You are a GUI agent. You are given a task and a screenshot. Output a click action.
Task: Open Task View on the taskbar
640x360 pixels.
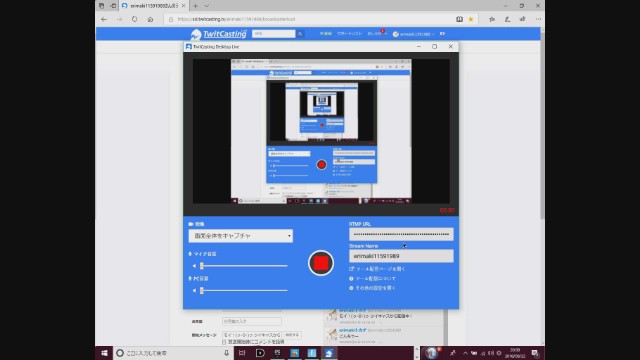[x=242, y=353]
